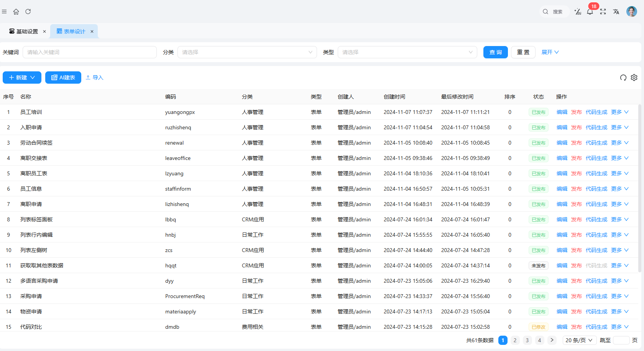Click the AI建表 button
Image resolution: width=644 pixels, height=351 pixels.
click(63, 77)
